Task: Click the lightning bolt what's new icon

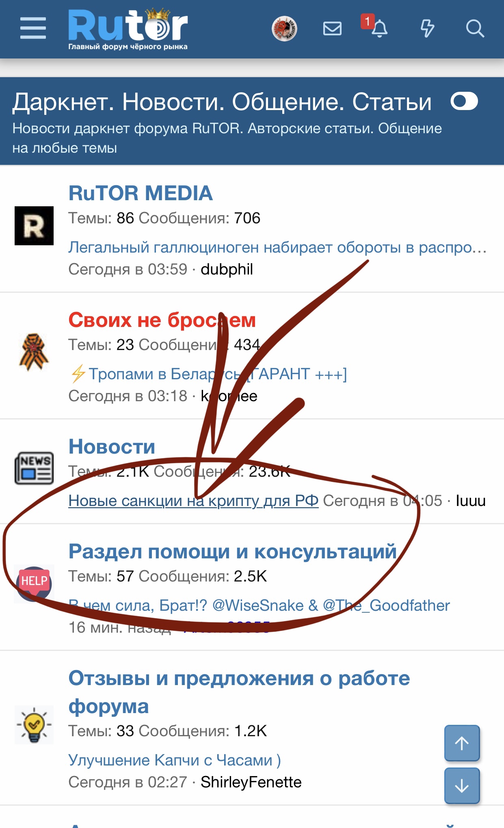Action: point(427,28)
